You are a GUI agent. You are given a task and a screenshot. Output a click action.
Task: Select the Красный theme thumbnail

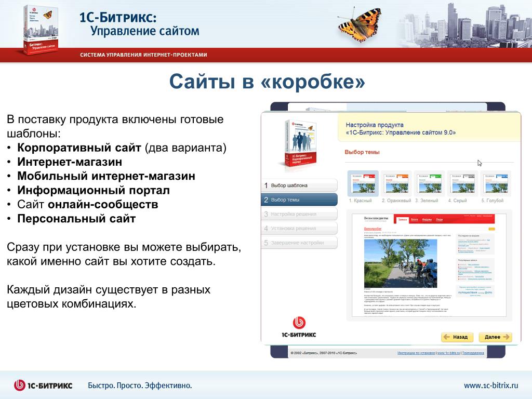pos(363,183)
